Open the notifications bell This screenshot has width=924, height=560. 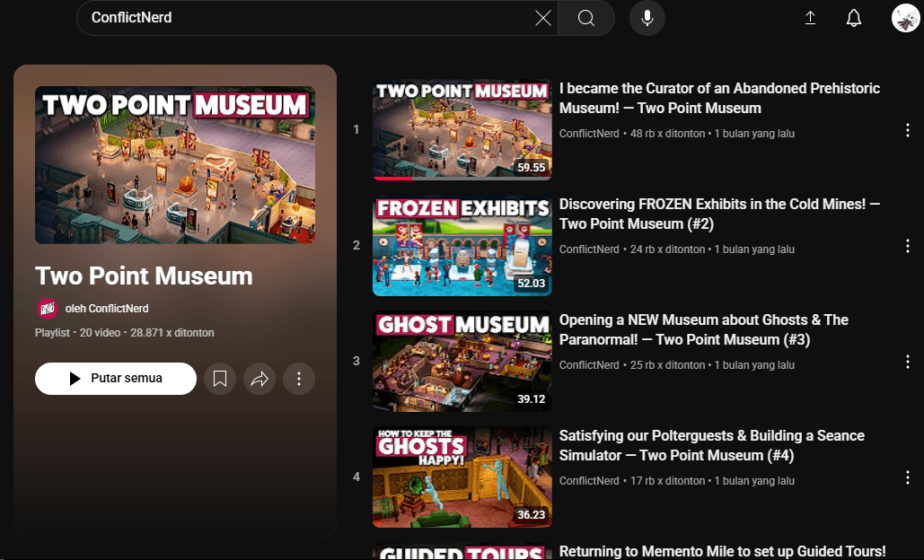pyautogui.click(x=854, y=18)
